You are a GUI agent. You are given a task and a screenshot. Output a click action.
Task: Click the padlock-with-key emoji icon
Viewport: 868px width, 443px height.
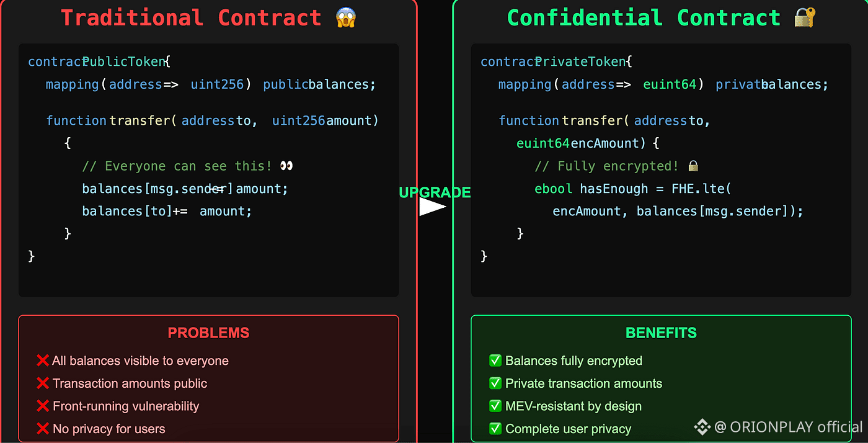point(805,17)
